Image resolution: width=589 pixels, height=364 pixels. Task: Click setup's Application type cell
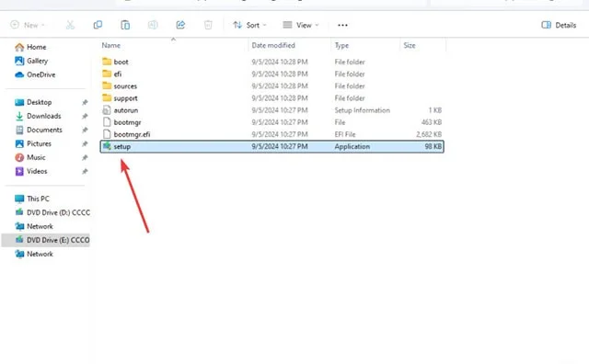point(352,147)
